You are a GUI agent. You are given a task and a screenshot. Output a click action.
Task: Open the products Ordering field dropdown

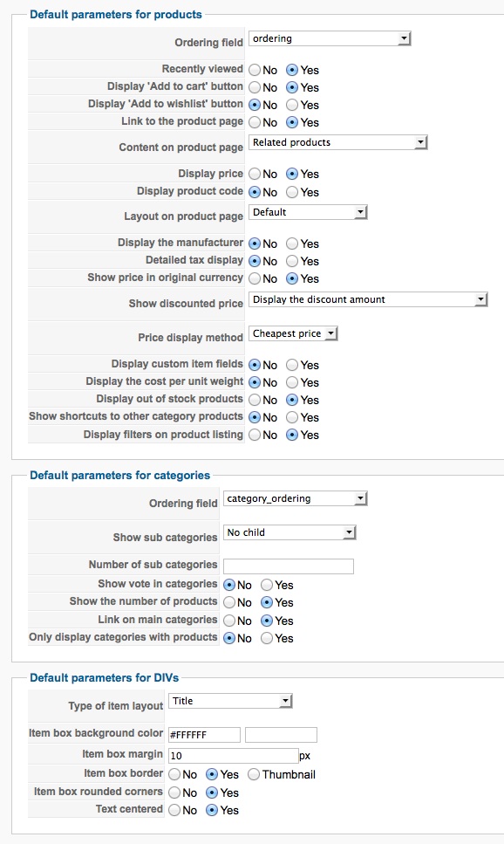(x=330, y=38)
